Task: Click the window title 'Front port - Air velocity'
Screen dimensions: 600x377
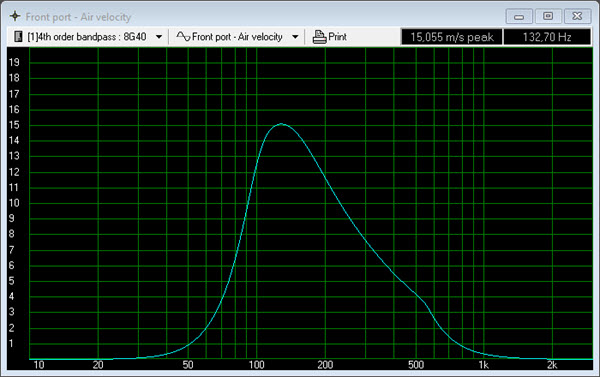Action: point(78,17)
